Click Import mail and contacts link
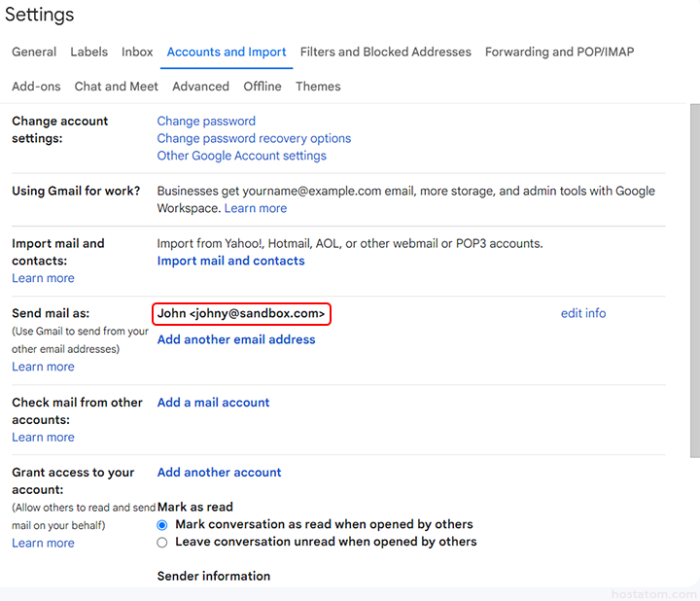Viewport: 700px width, 601px height. point(230,261)
